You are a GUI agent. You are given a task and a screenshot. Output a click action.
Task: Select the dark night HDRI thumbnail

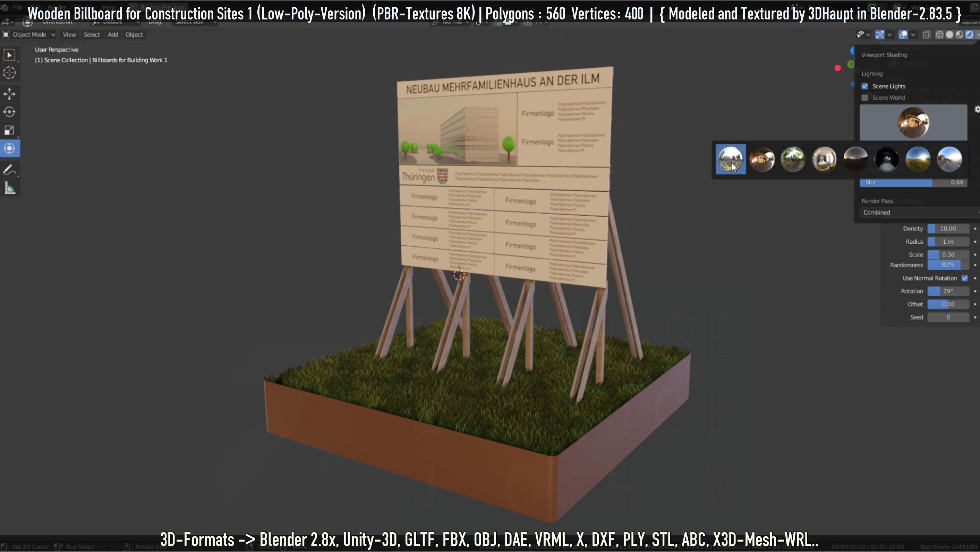coord(855,159)
